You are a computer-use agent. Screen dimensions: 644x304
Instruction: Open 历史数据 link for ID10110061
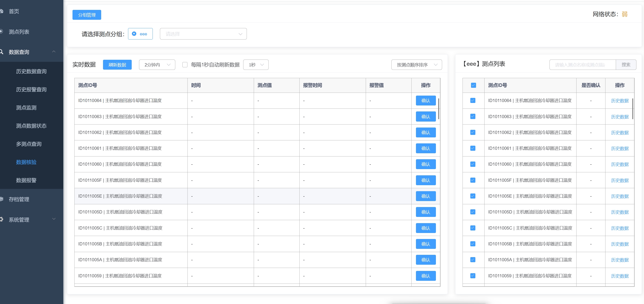[620, 148]
